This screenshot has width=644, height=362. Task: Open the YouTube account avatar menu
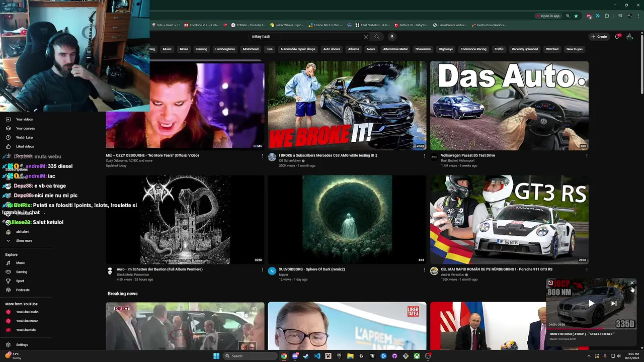(629, 36)
